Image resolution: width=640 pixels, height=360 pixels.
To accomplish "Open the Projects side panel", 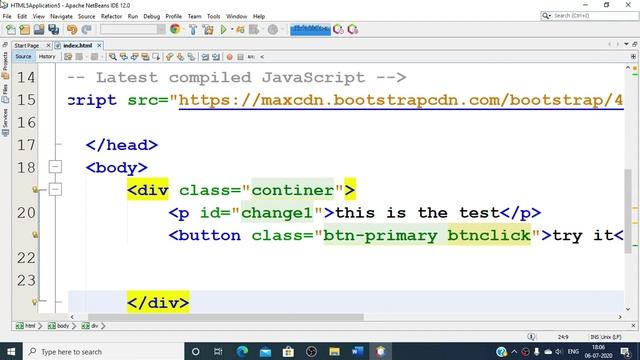I will click(x=5, y=64).
